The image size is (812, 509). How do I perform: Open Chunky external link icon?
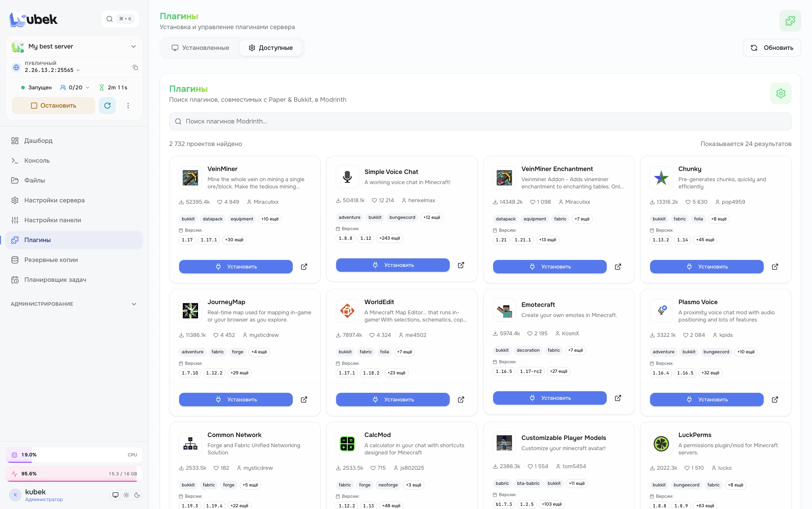[775, 267]
